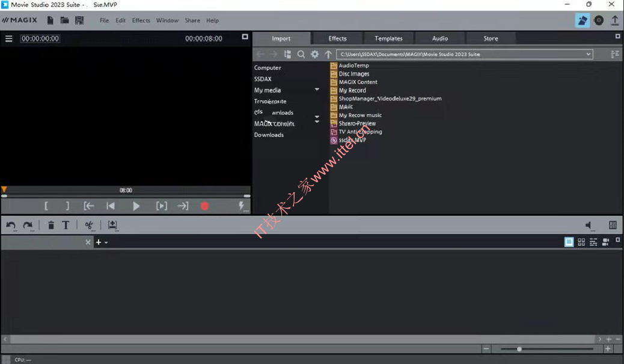Open the Help menu
This screenshot has width=624, height=364.
tap(213, 20)
